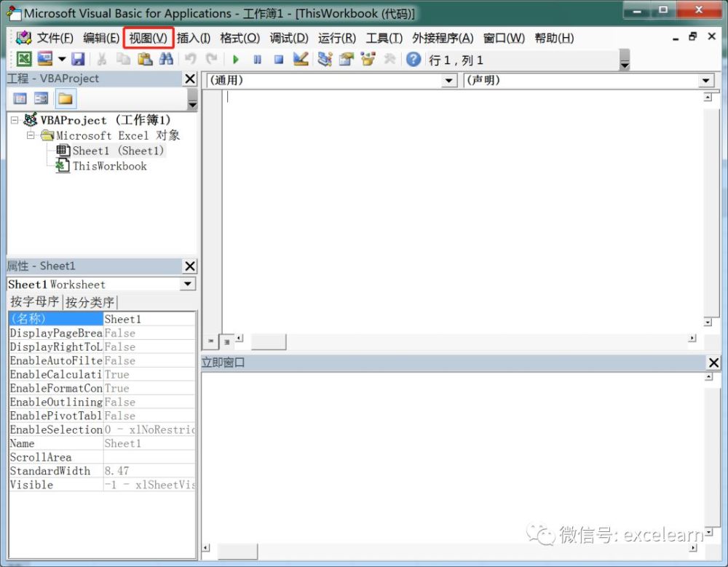Viewport: 728px width, 567px height.
Task: Click the Copy toolbar icon
Action: coord(124,59)
